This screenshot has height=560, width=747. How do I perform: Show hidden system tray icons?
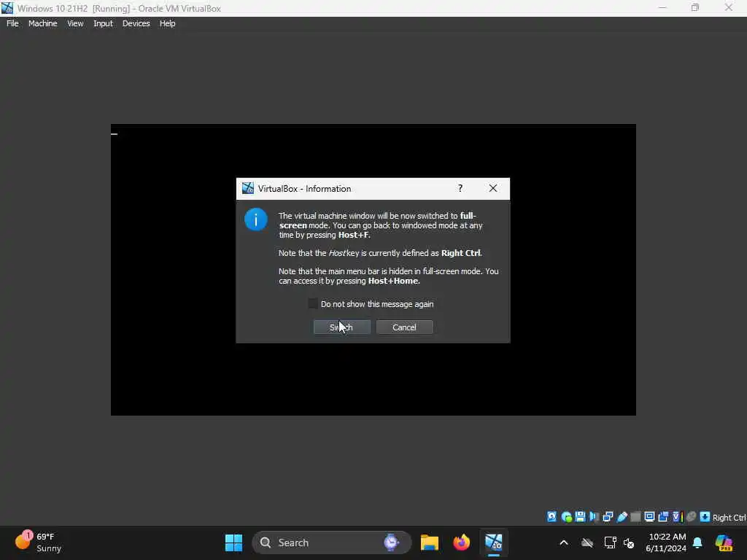[564, 542]
